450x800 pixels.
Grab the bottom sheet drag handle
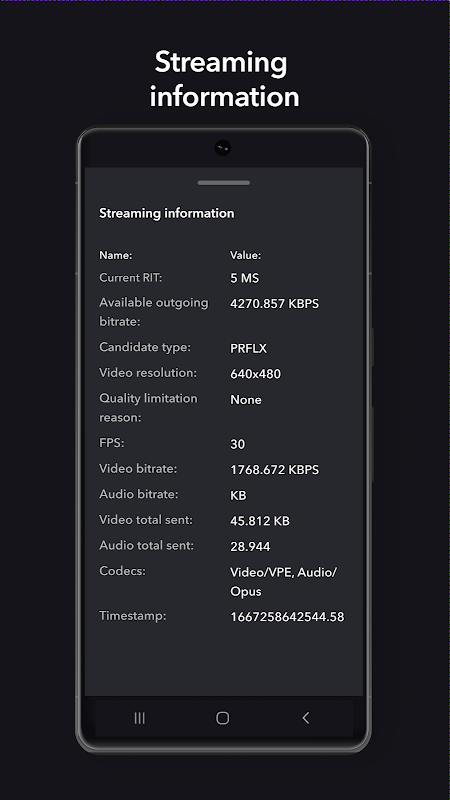click(223, 183)
